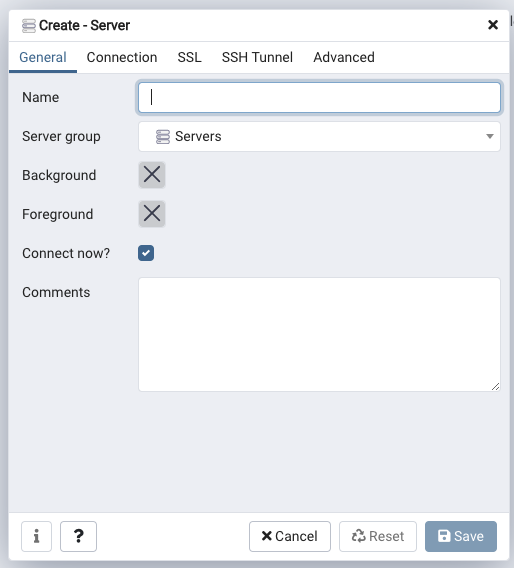Click the Cancel button
514x568 pixels.
(290, 536)
